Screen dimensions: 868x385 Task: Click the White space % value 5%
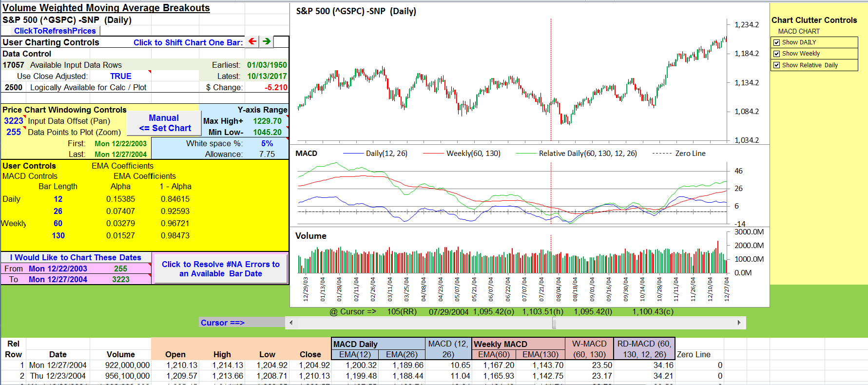click(x=267, y=143)
